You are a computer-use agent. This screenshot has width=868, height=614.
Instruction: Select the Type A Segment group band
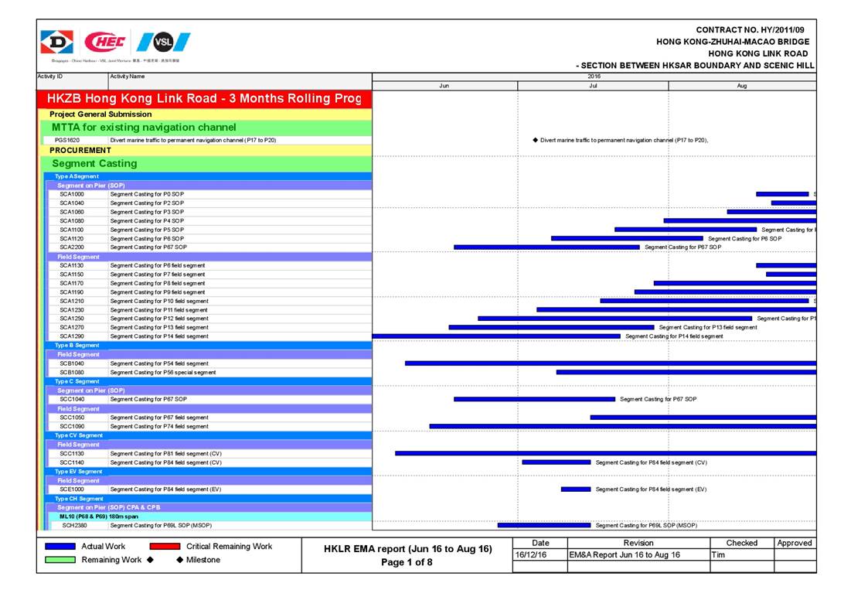pyautogui.click(x=208, y=176)
